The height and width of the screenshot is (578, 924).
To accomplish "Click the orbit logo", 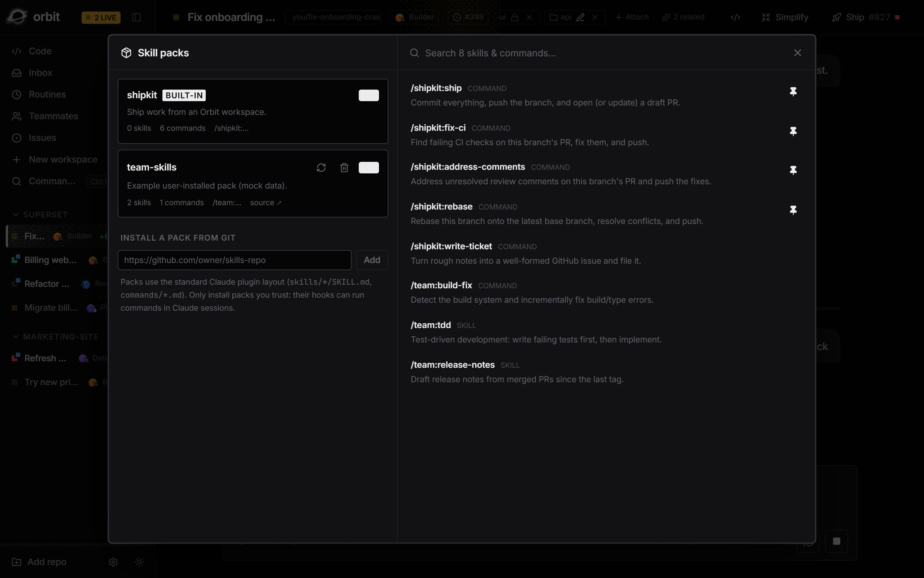I will (x=34, y=17).
